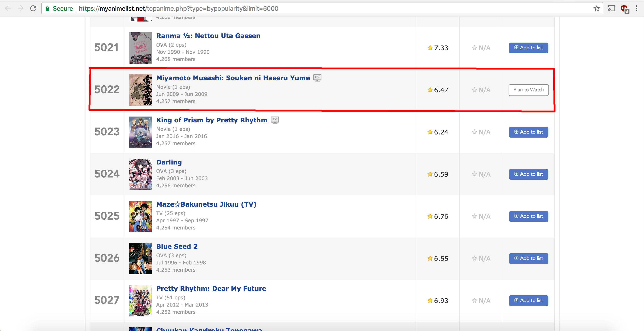
Task: Open King of Prism by Pretty Rhythm
Action: pos(212,120)
